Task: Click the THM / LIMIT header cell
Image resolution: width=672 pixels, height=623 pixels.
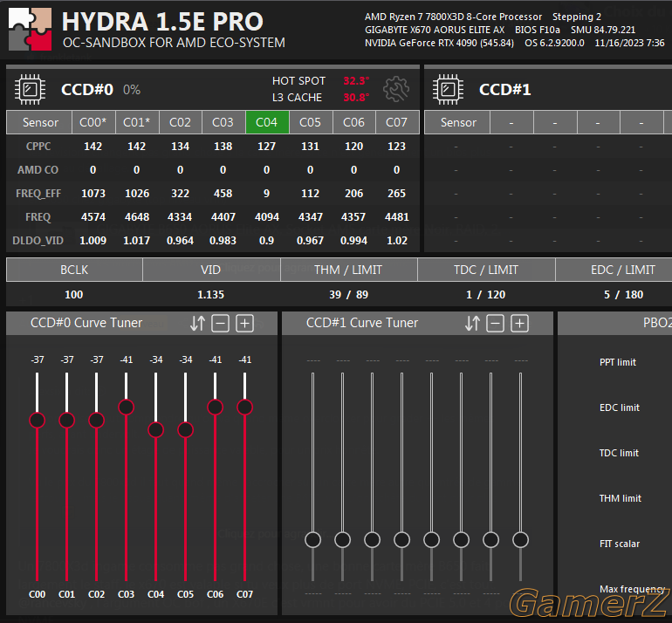Action: point(348,270)
